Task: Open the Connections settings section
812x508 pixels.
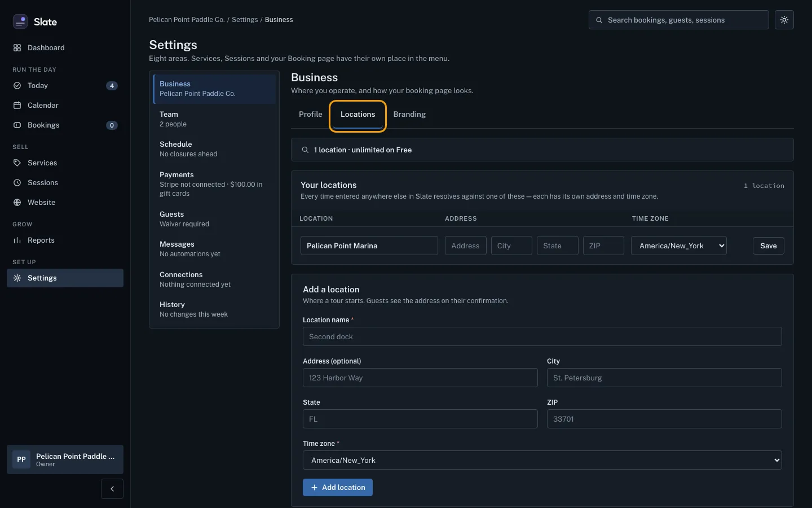Action: (214, 279)
